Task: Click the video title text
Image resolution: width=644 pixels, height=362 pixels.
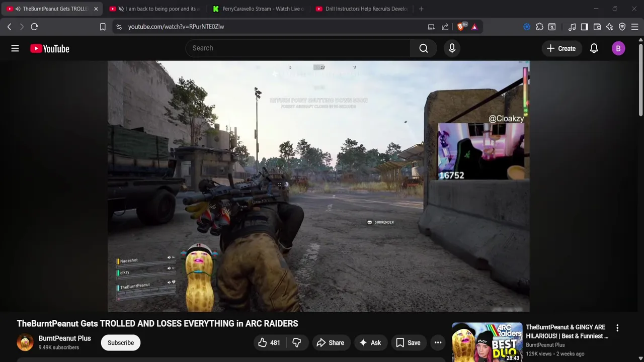Action: [x=157, y=323]
